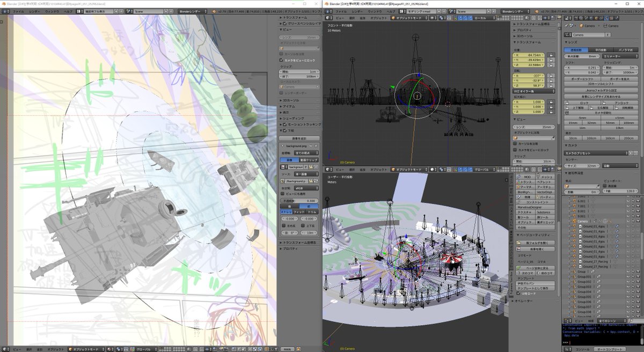Screen dimensions: 644x352
Task: Open the オブジェクトモード dropdown in front view header
Action: (x=409, y=18)
